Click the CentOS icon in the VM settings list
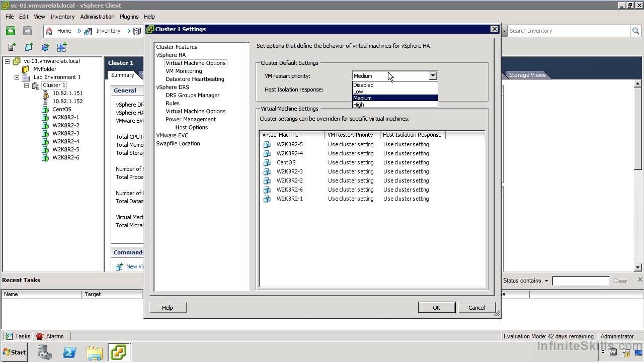Image resolution: width=644 pixels, height=362 pixels. click(x=267, y=163)
